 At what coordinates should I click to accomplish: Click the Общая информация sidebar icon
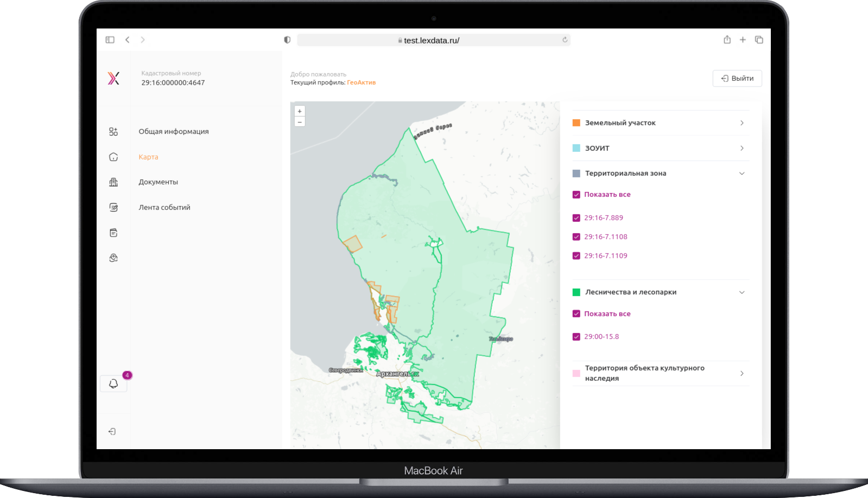(113, 131)
